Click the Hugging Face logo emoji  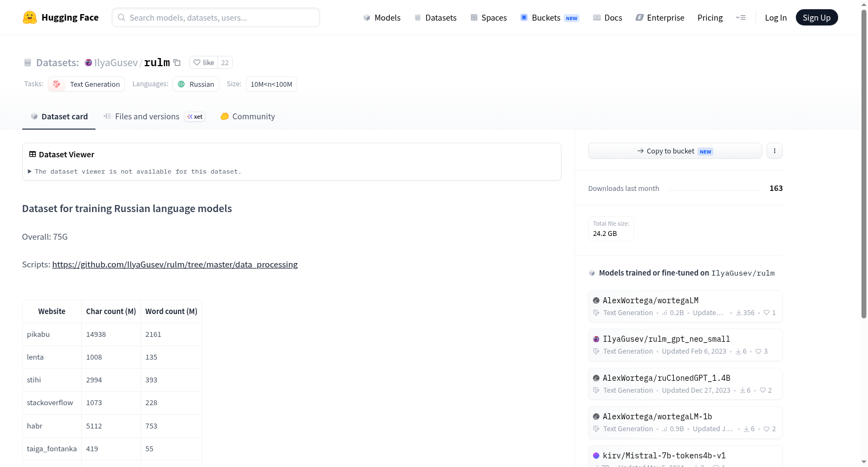tap(30, 17)
